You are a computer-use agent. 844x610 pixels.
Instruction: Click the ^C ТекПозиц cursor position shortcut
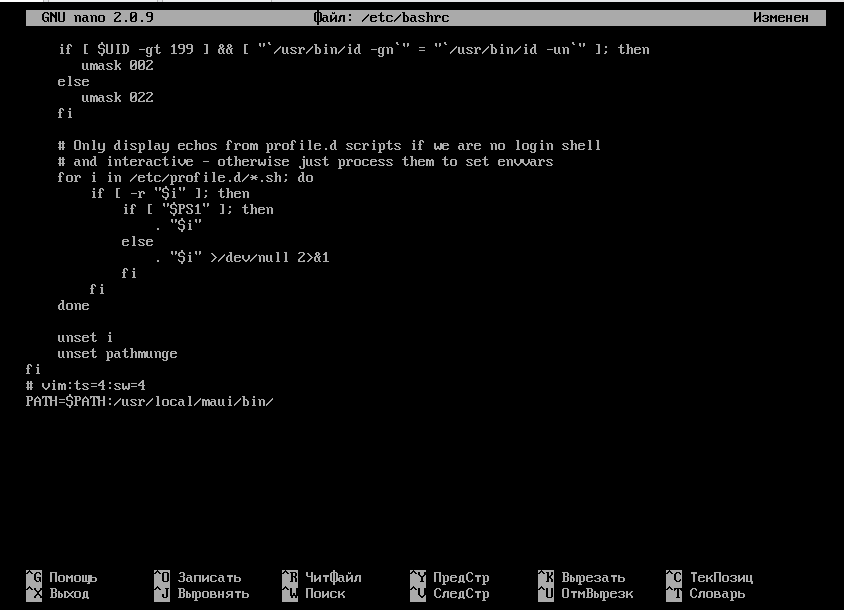(x=709, y=577)
